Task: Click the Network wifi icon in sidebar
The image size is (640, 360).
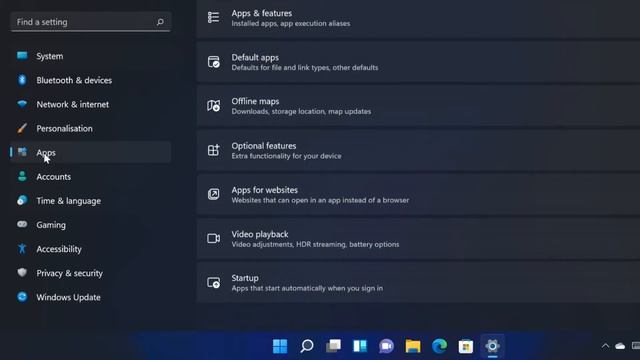Action: pyautogui.click(x=22, y=104)
